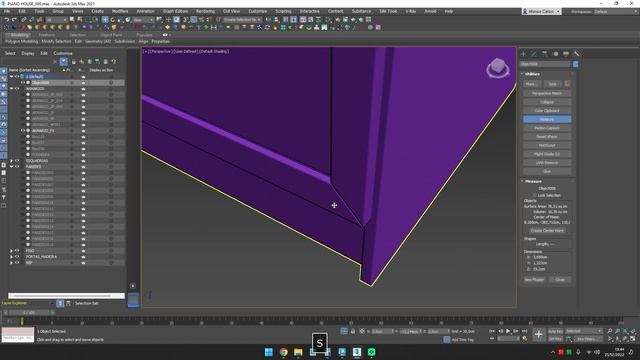
Task: Toggle visibility eye of PORTAS_MADEIRA layer
Action: point(17,257)
